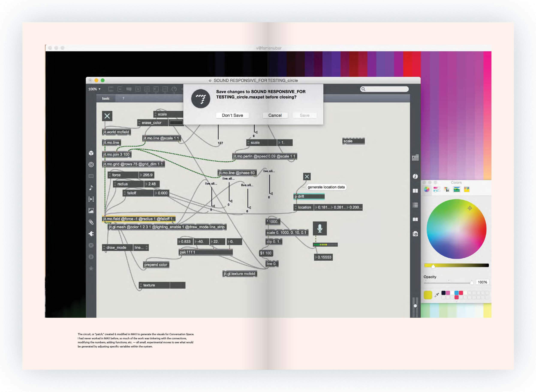536x392 pixels.
Task: Switch to the ? tab
Action: (x=123, y=98)
